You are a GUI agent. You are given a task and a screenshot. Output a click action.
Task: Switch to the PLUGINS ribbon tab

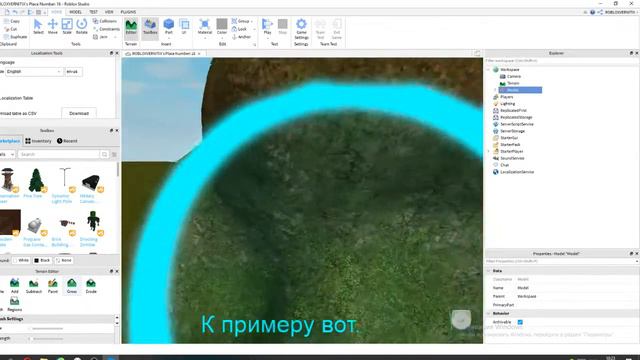point(128,12)
